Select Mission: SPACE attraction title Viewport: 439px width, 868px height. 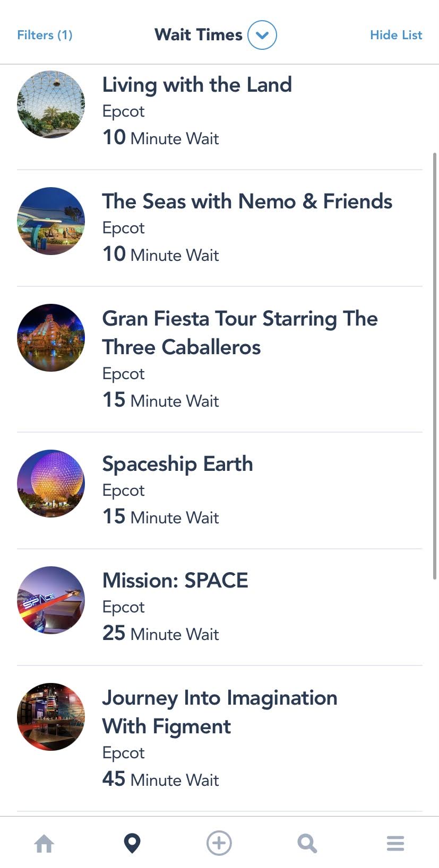click(175, 581)
